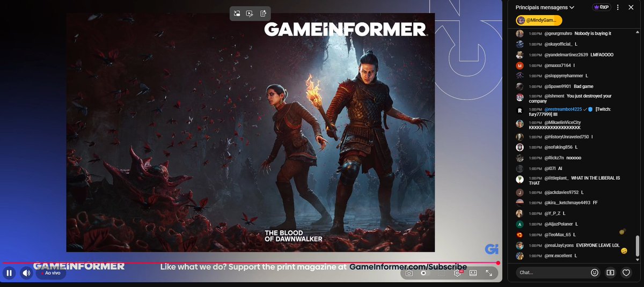The image size is (644, 287).
Task: Open @AljazPolaner green A avatar
Action: 519,224
